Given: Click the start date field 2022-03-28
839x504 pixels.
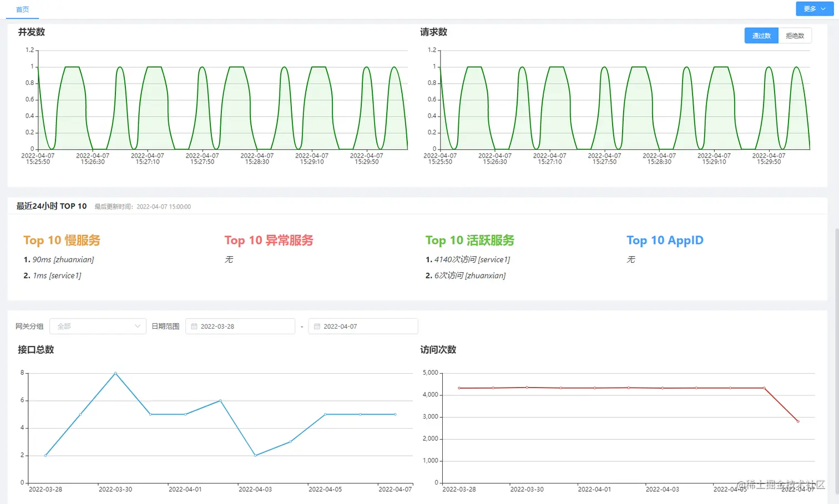Looking at the screenshot, I should 240,326.
